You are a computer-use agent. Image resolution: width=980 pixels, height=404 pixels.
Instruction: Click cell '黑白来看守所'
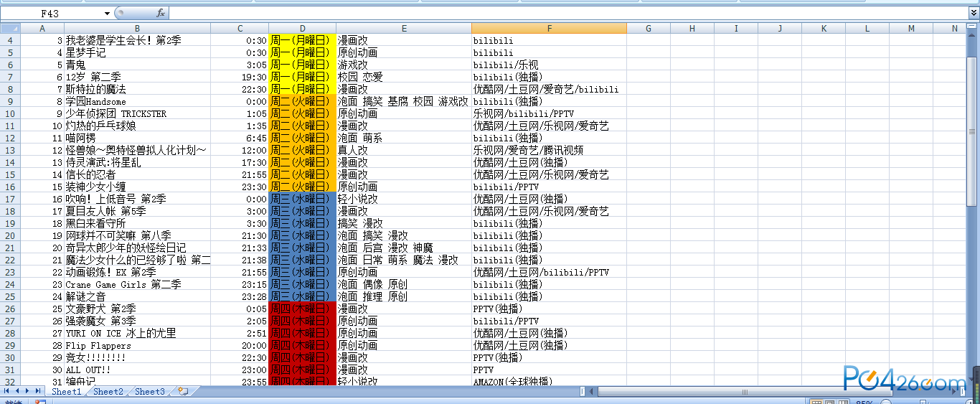(137, 224)
